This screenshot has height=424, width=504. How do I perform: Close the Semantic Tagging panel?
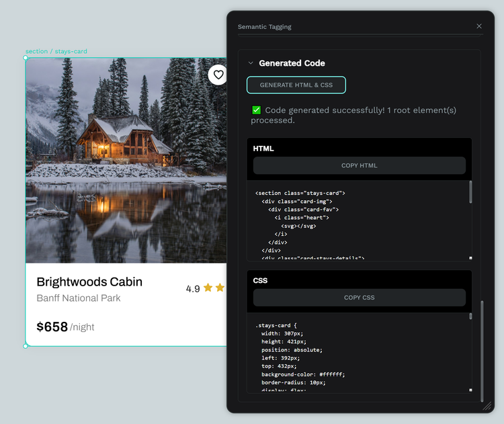479,26
